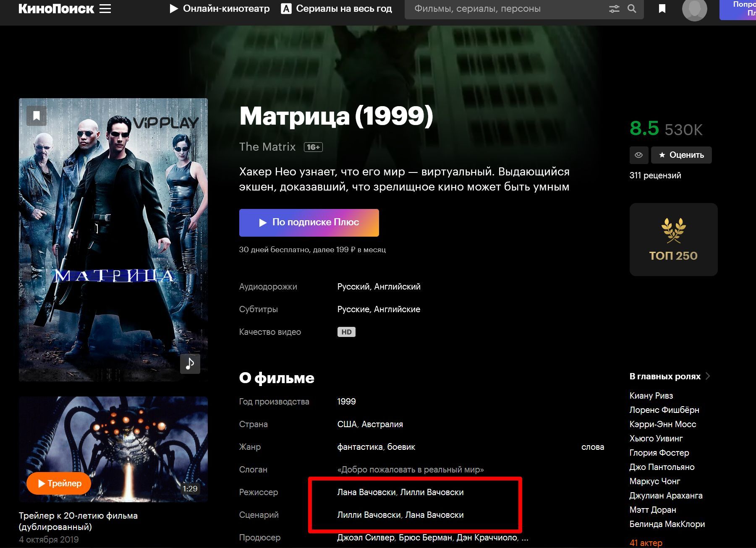The image size is (756, 548).
Task: Open Лоренс Фишбёрн actor page
Action: click(x=664, y=410)
